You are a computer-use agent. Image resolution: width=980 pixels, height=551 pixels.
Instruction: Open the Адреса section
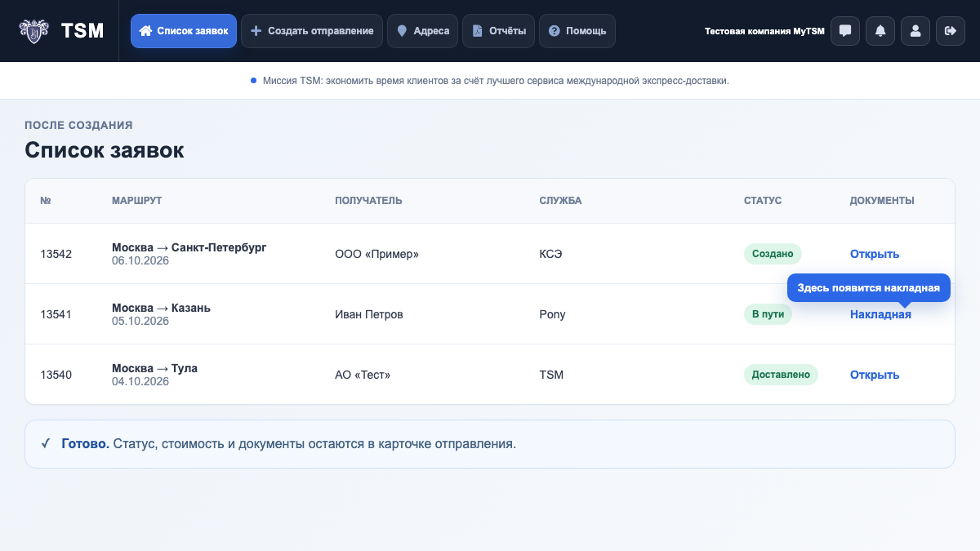pyautogui.click(x=422, y=31)
